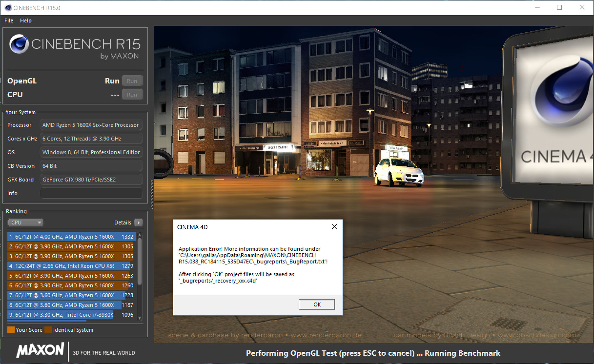
Task: Open the Help menu
Action: click(26, 20)
